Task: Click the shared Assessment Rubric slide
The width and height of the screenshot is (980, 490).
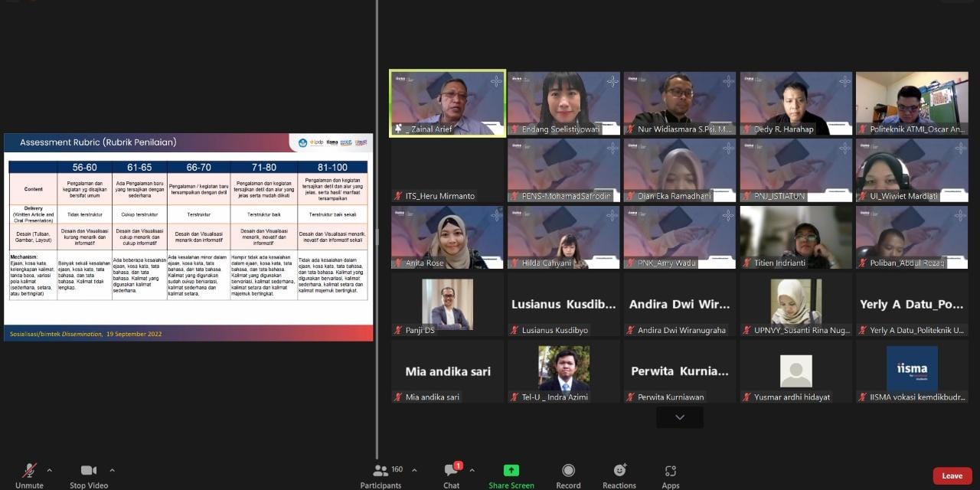Action: coord(188,237)
